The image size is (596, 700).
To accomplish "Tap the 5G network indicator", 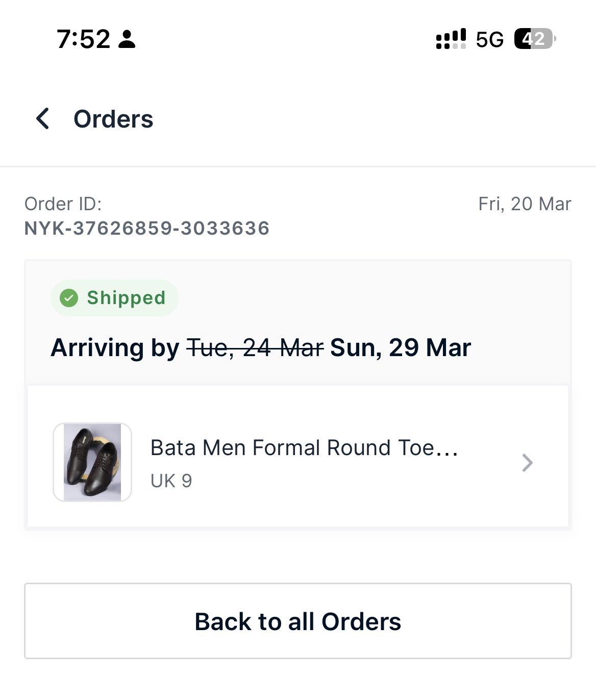I will point(489,39).
